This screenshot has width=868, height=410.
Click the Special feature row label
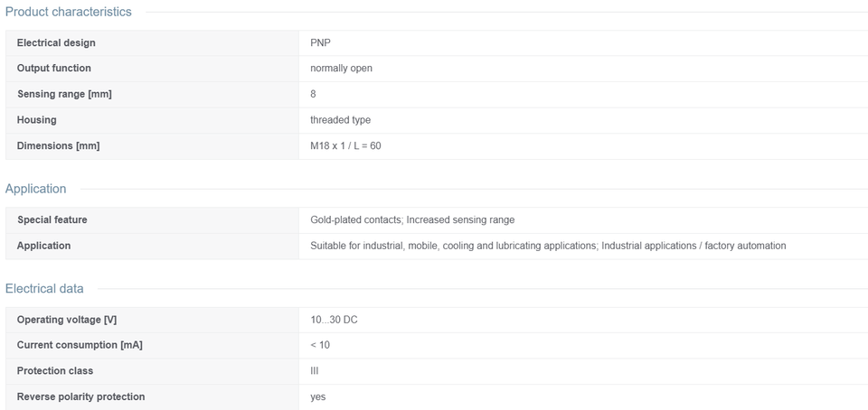click(x=52, y=219)
